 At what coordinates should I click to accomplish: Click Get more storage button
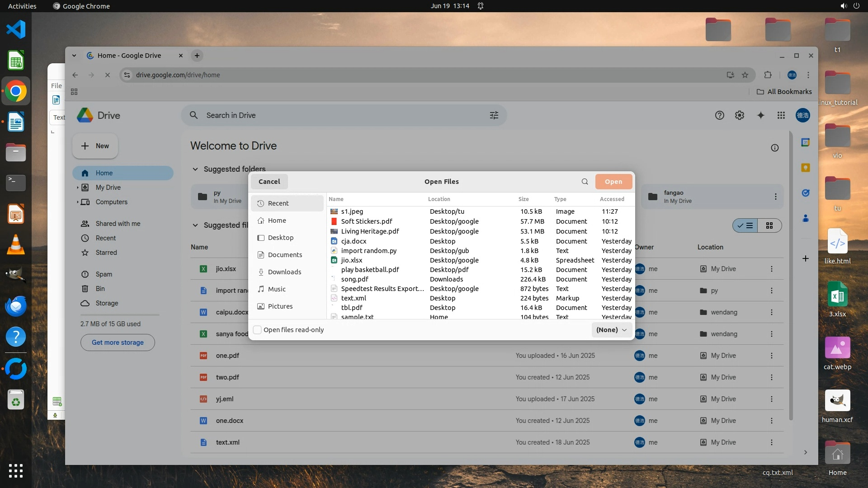click(118, 343)
